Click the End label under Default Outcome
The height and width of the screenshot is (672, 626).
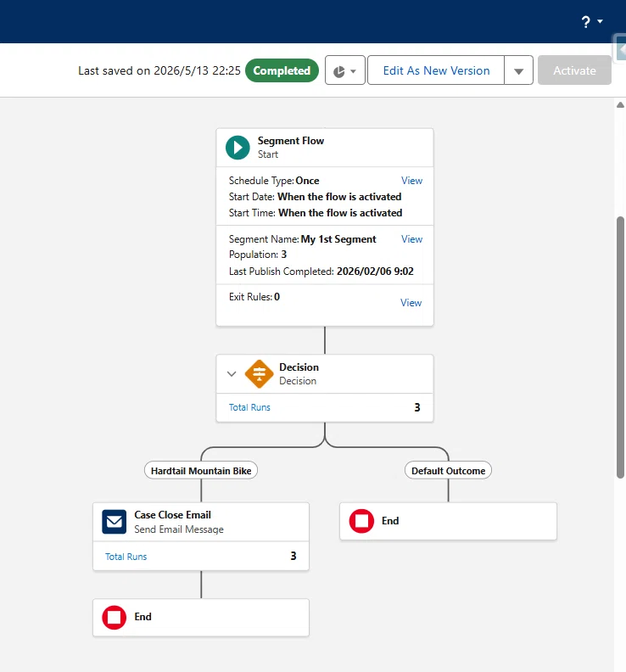coord(390,521)
